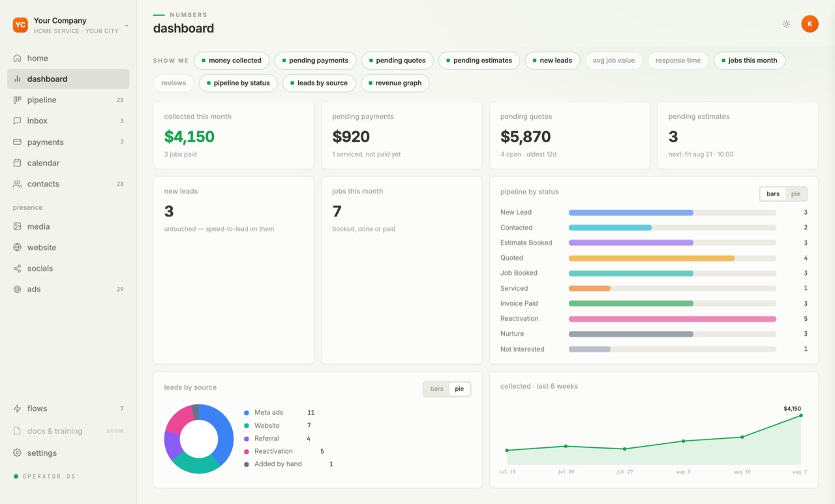Click the Website teal legend swatch
Image resolution: width=835 pixels, height=504 pixels.
(247, 426)
